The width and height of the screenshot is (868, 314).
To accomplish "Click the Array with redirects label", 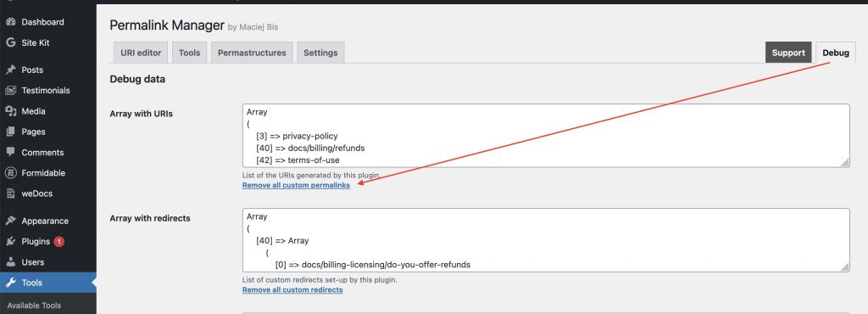I will click(x=150, y=218).
